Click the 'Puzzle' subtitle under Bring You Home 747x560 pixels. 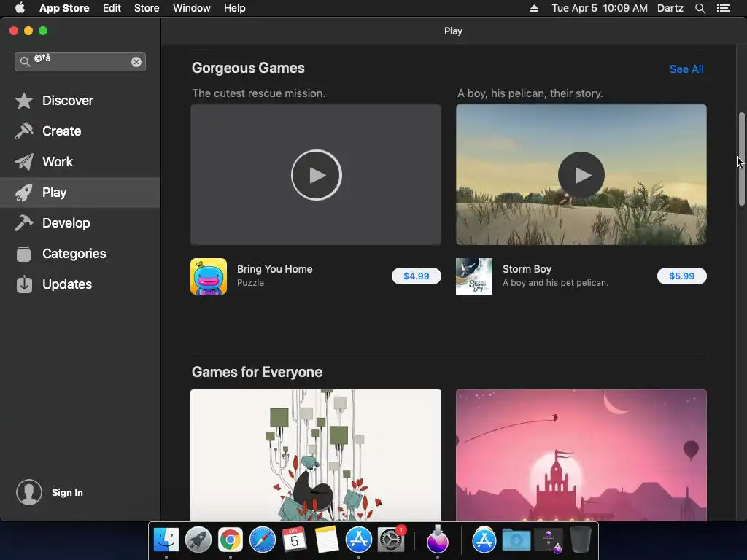(x=251, y=282)
